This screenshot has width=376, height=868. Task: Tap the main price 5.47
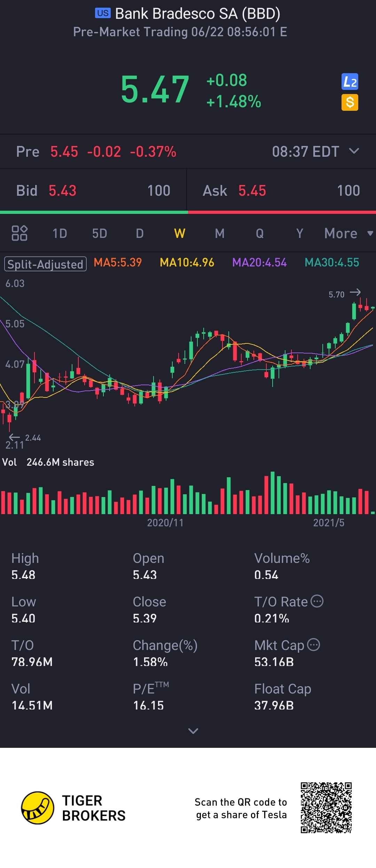tap(155, 90)
